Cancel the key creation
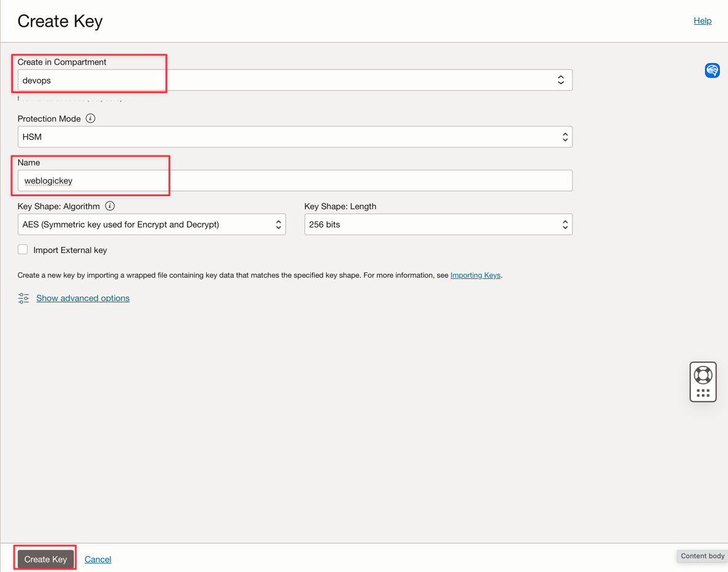The image size is (728, 572). coord(98,559)
